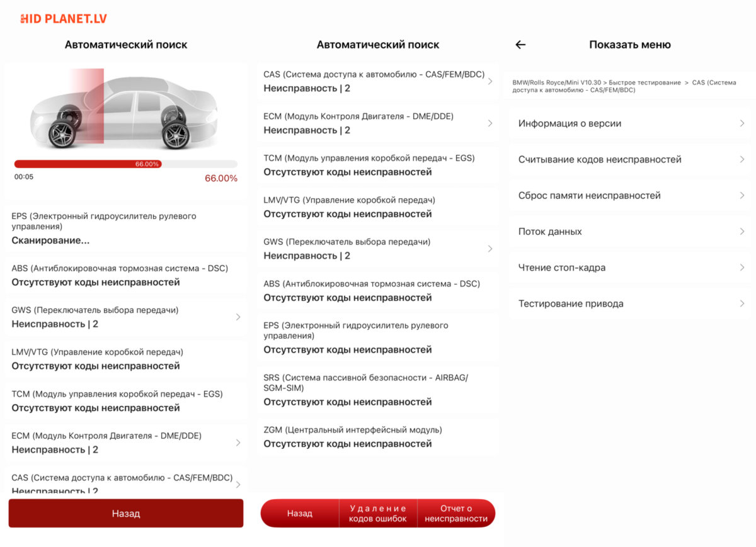Open Чтение стоп-кадра option
Screen dimensions: 756x547
tap(630, 267)
